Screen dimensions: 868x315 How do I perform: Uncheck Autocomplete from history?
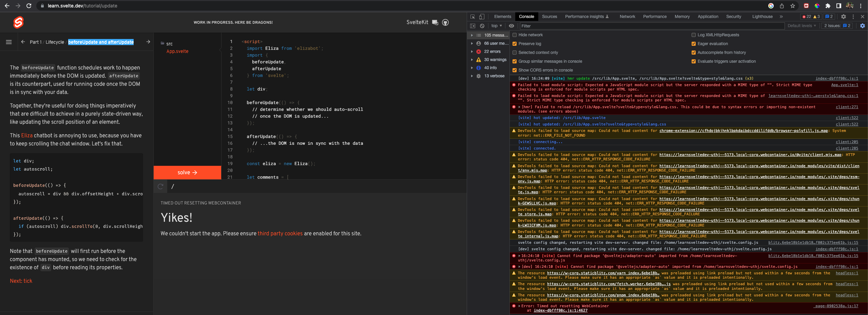point(694,53)
